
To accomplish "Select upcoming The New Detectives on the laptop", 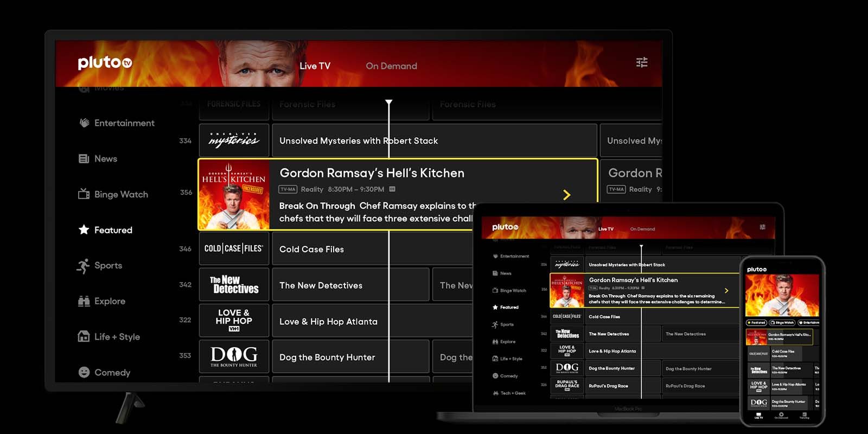I will (701, 334).
